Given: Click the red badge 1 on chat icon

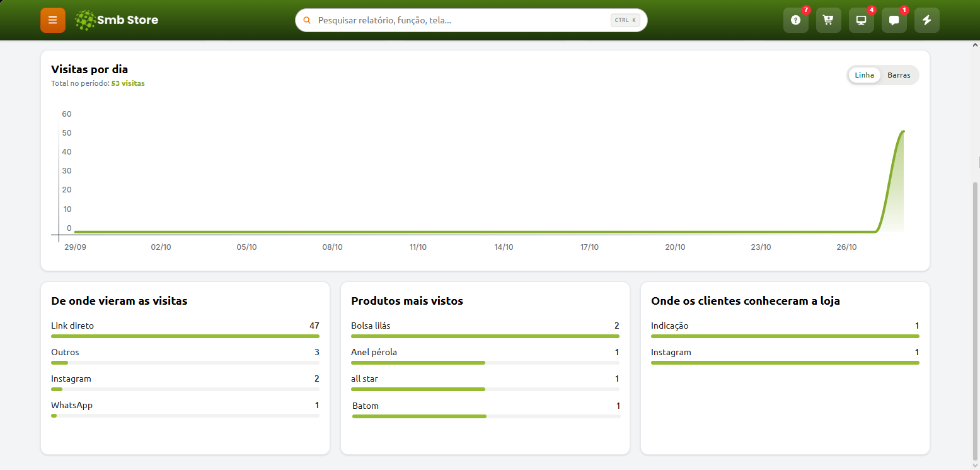Looking at the screenshot, I should click(904, 10).
